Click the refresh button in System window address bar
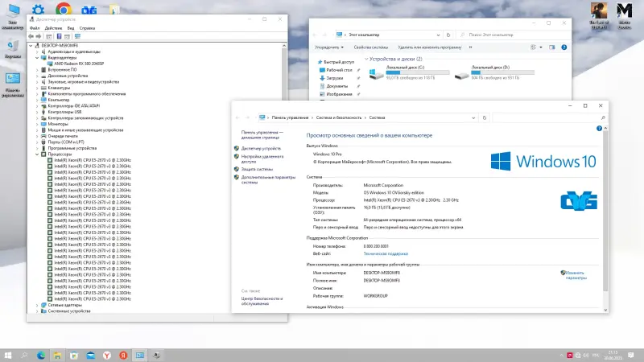The width and height of the screenshot is (644, 362). (x=485, y=117)
